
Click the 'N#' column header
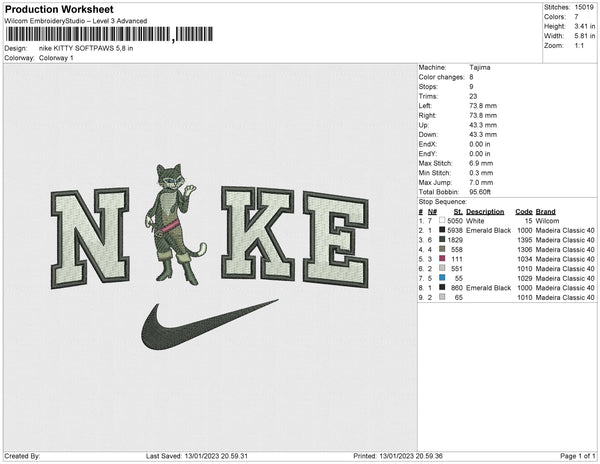pos(432,212)
